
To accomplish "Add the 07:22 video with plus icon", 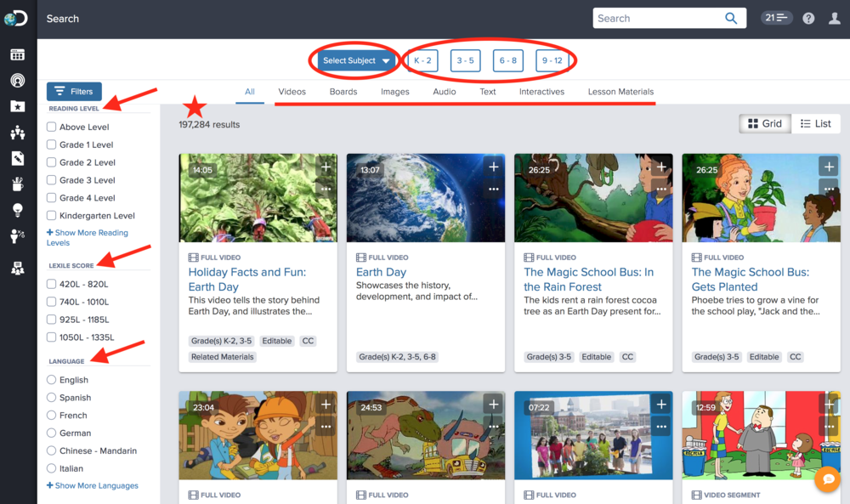I will (661, 405).
